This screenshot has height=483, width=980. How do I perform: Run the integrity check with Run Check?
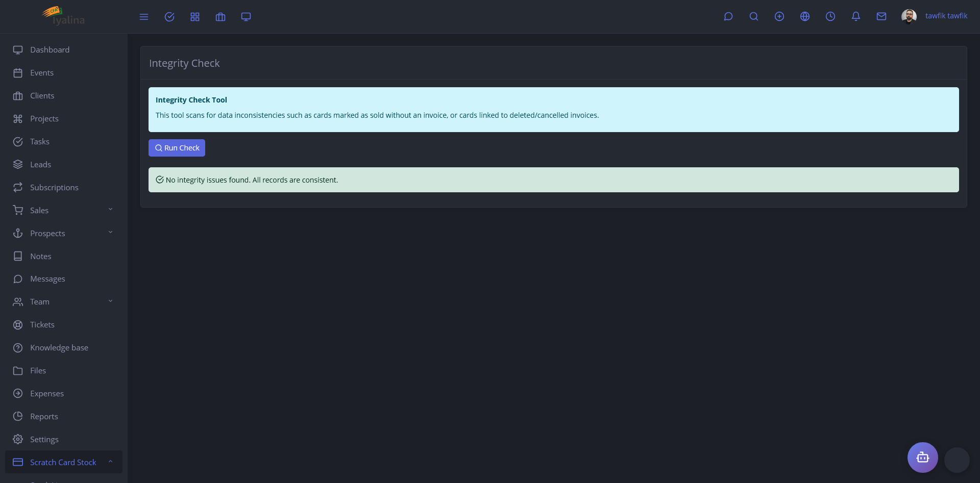click(177, 148)
